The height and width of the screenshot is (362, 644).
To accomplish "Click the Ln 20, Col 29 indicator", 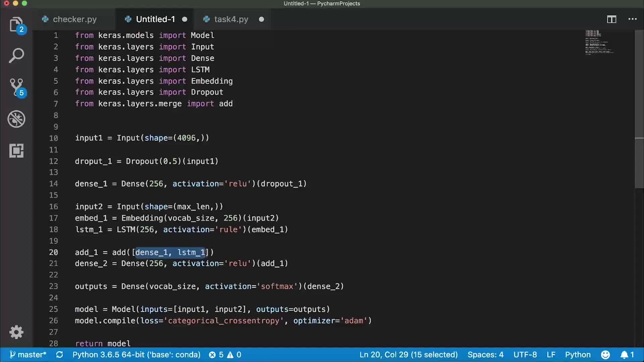I will (409, 355).
